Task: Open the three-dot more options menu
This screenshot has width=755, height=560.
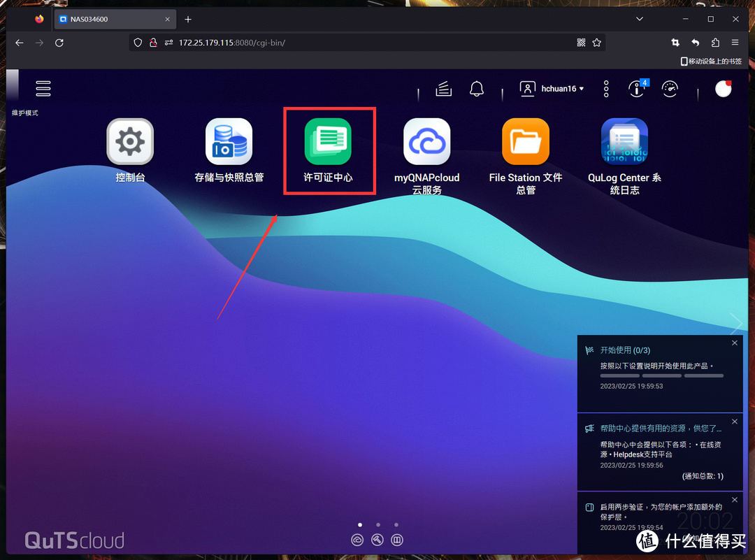Action: (606, 89)
